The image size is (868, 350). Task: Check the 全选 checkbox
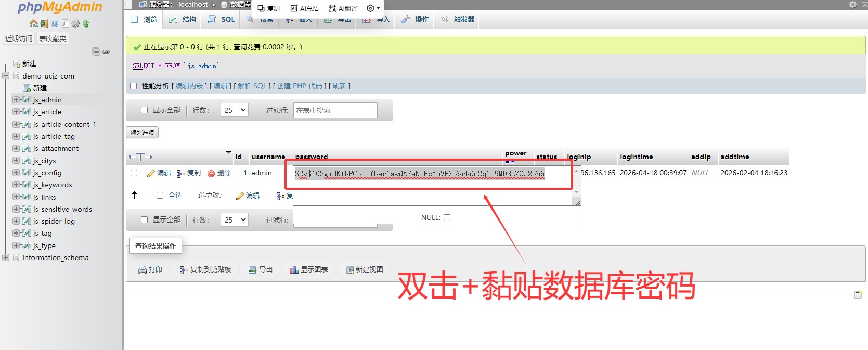(x=160, y=196)
